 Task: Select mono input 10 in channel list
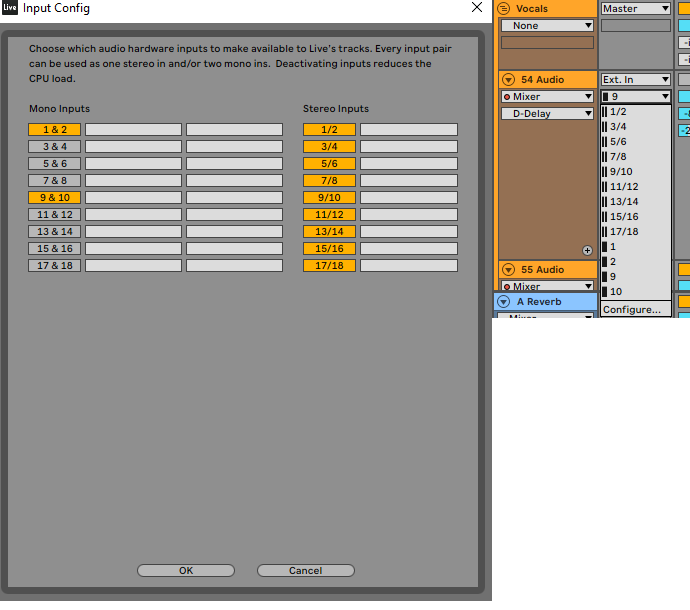[x=636, y=291]
